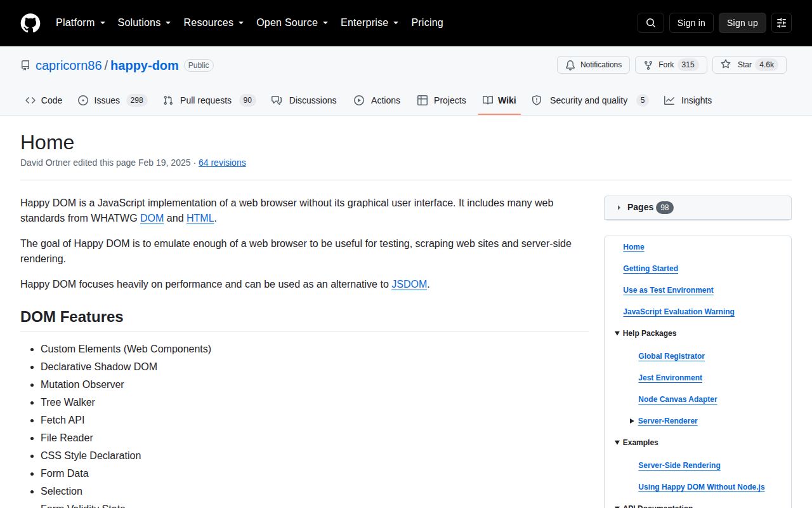Open the capricorn86 owner link

point(69,65)
